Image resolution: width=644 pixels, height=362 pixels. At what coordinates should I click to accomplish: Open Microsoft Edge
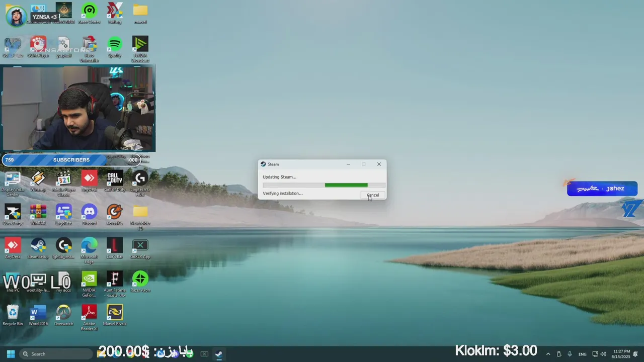89,250
